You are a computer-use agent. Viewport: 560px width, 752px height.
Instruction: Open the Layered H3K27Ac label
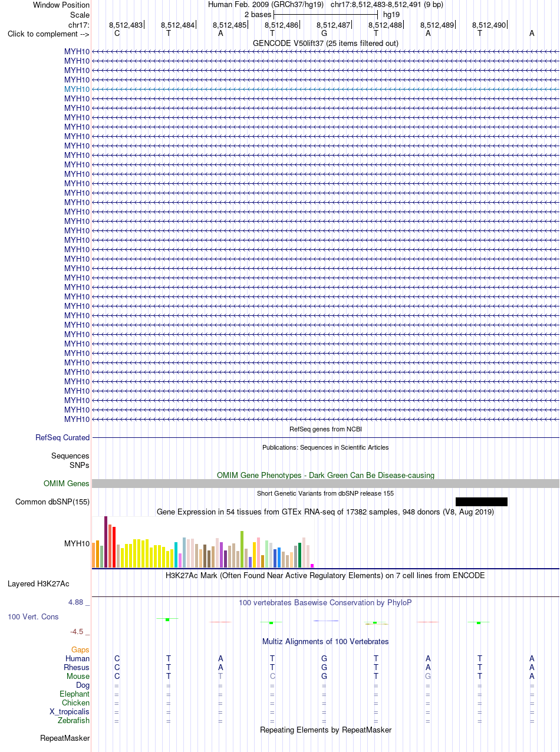tap(38, 584)
